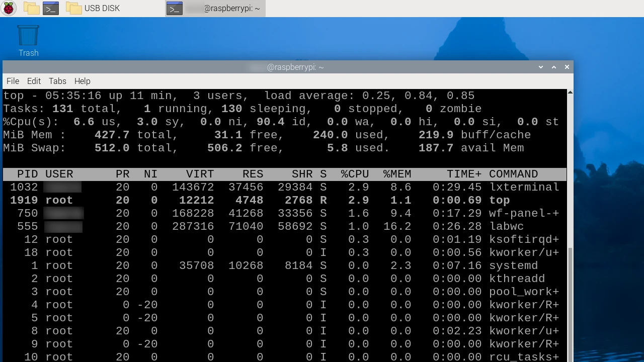Launch File Manager from the panel
The height and width of the screenshot is (362, 644).
tap(31, 8)
